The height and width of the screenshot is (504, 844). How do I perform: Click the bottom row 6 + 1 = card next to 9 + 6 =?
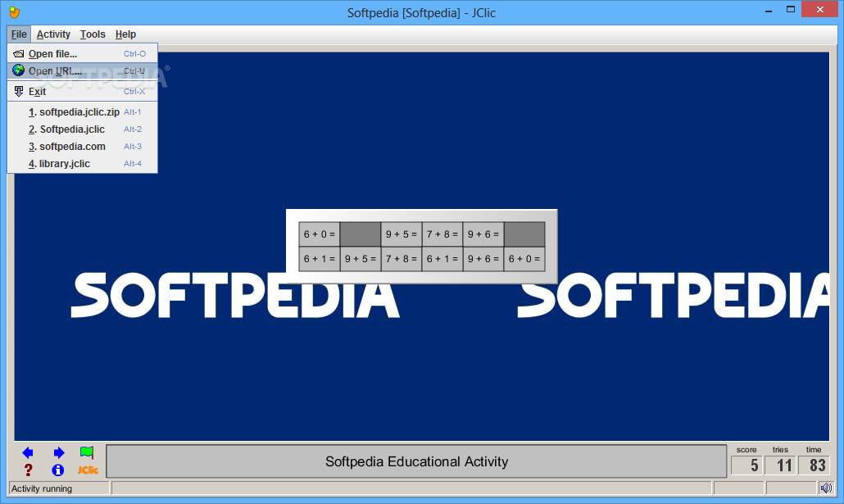coord(442,259)
